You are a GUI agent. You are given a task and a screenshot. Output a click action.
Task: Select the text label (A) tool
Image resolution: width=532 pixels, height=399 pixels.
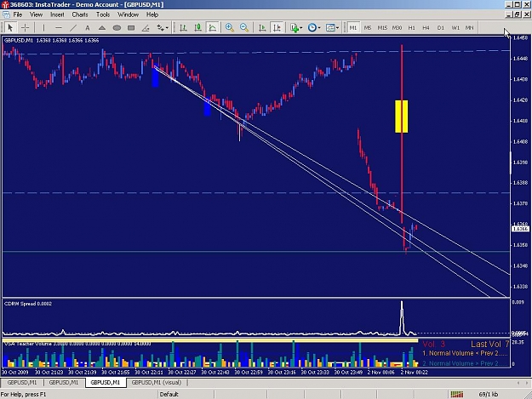click(88, 28)
